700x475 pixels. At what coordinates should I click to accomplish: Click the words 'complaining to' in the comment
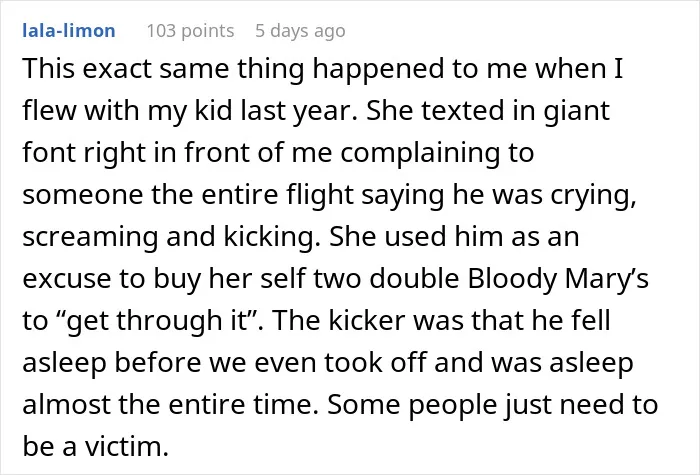[437, 153]
